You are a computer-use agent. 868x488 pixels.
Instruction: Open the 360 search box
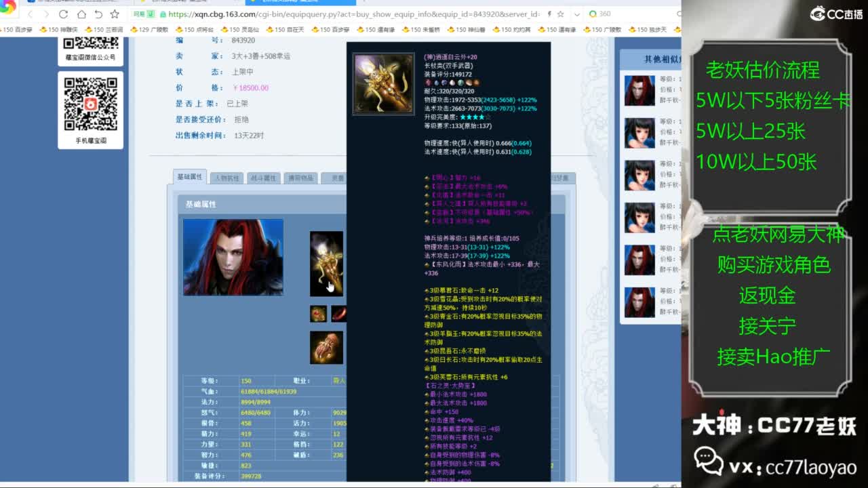tap(634, 14)
